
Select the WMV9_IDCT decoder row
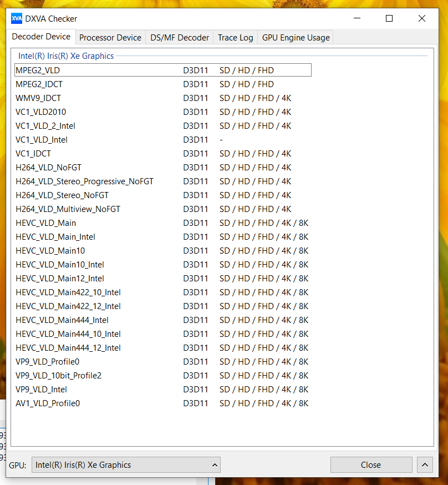click(163, 98)
